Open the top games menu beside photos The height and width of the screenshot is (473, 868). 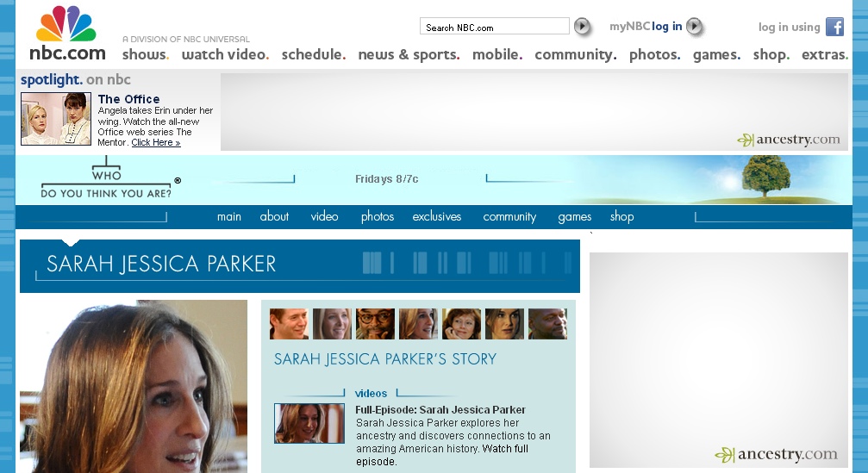tap(717, 55)
